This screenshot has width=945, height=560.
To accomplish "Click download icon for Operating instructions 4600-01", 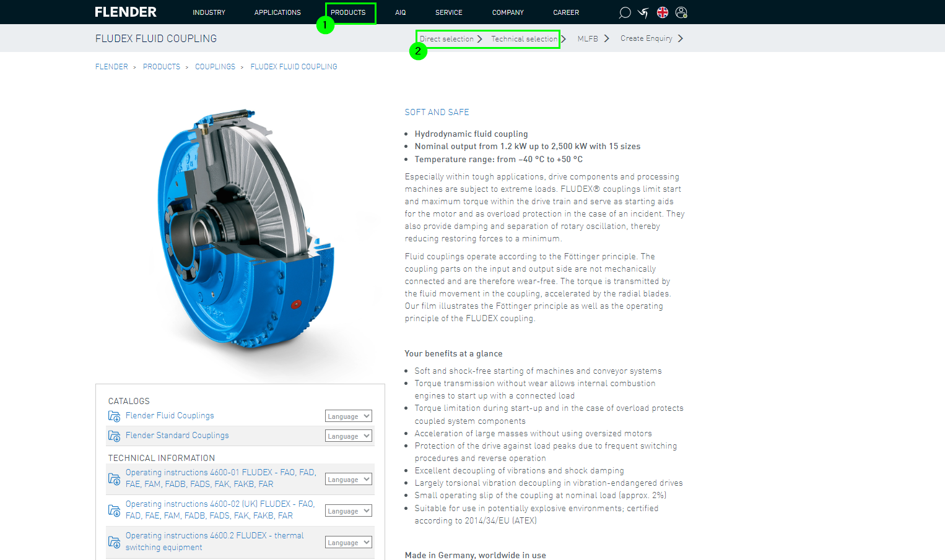I will [x=114, y=479].
